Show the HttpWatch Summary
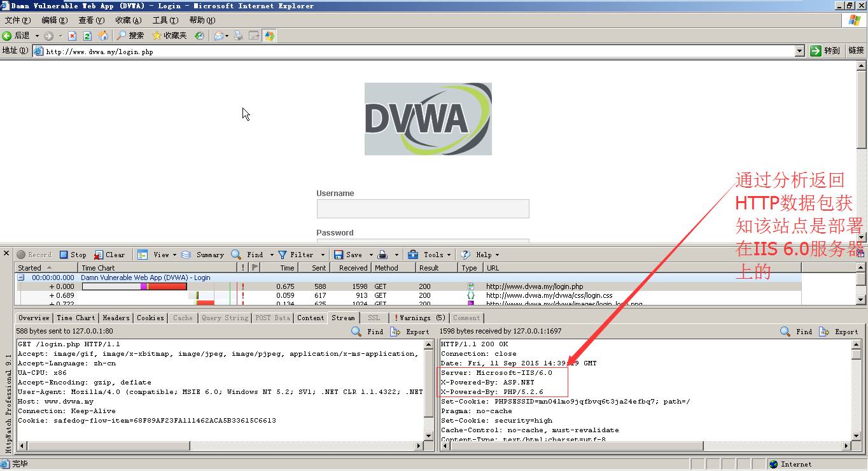 pyautogui.click(x=203, y=255)
